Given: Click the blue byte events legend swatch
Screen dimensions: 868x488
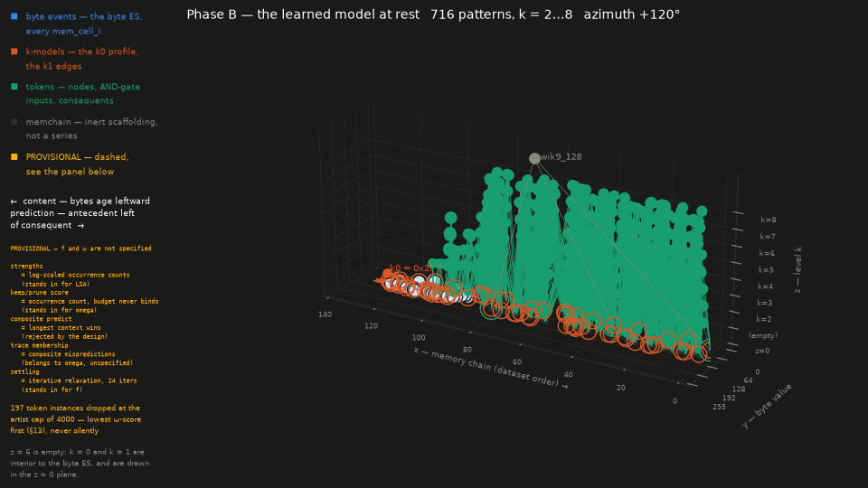Looking at the screenshot, I should [14, 16].
